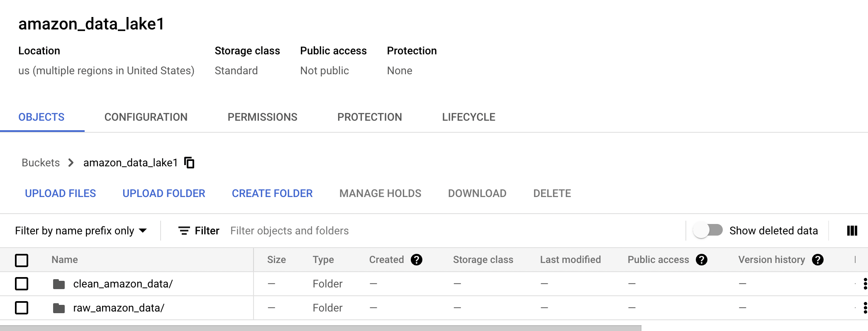This screenshot has height=331, width=868.
Task: Open column display options icon
Action: point(852,231)
